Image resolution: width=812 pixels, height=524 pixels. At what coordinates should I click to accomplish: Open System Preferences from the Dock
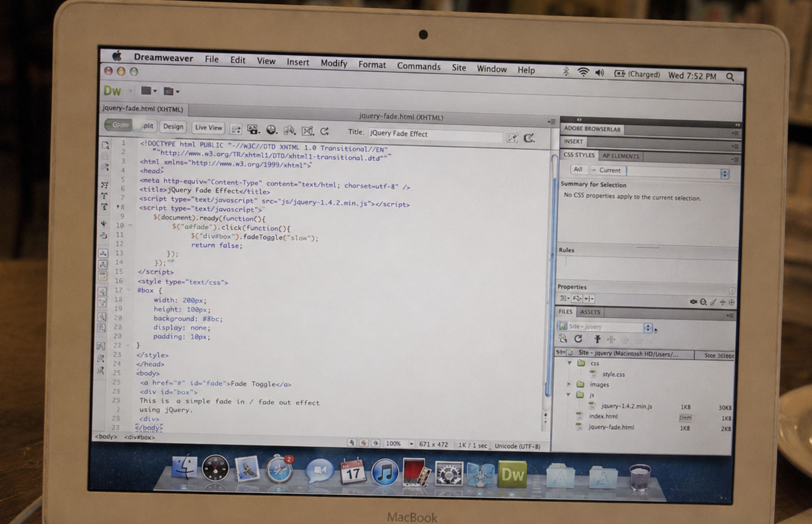click(449, 473)
